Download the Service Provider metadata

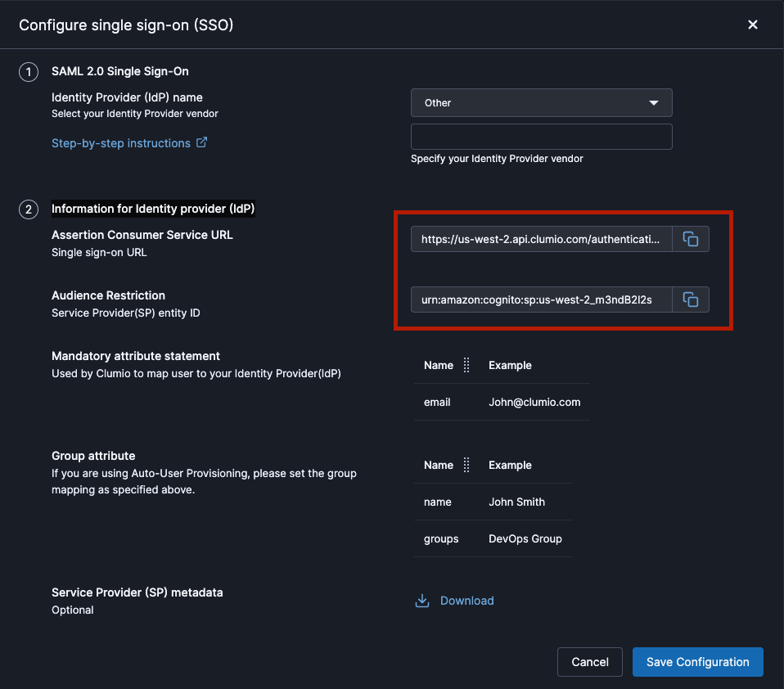point(466,600)
